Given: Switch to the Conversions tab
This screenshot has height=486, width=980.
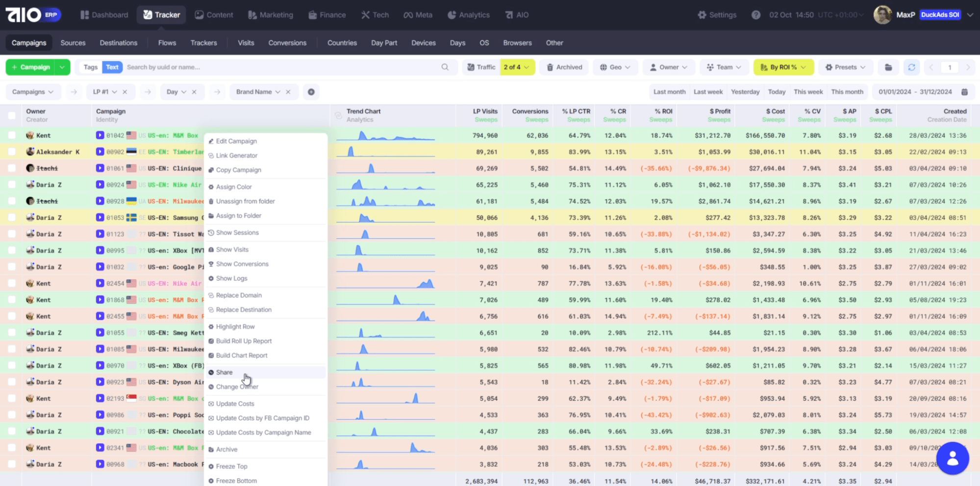Looking at the screenshot, I should tap(287, 43).
